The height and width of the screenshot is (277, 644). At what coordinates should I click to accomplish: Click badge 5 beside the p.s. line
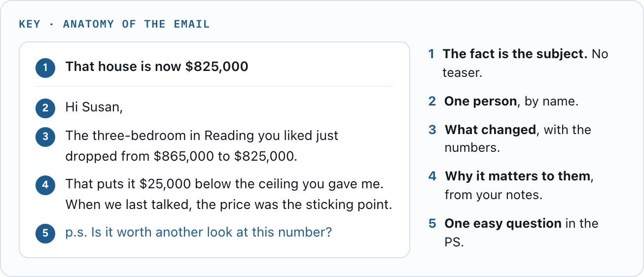tap(45, 233)
